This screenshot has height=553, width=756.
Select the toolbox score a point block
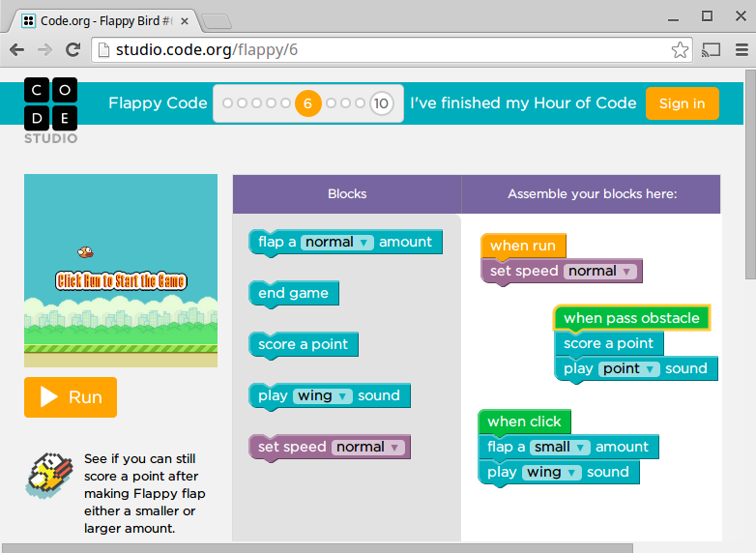pyautogui.click(x=304, y=344)
